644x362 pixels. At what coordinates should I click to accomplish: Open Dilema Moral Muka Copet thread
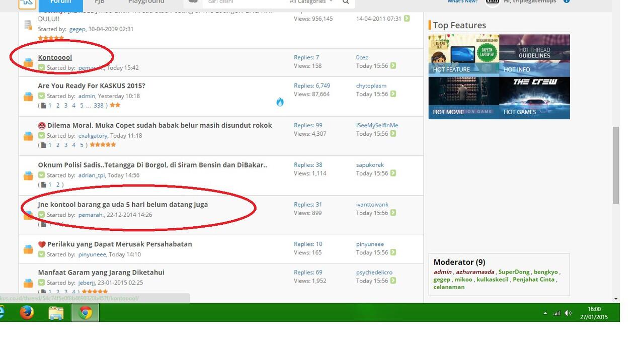(159, 125)
